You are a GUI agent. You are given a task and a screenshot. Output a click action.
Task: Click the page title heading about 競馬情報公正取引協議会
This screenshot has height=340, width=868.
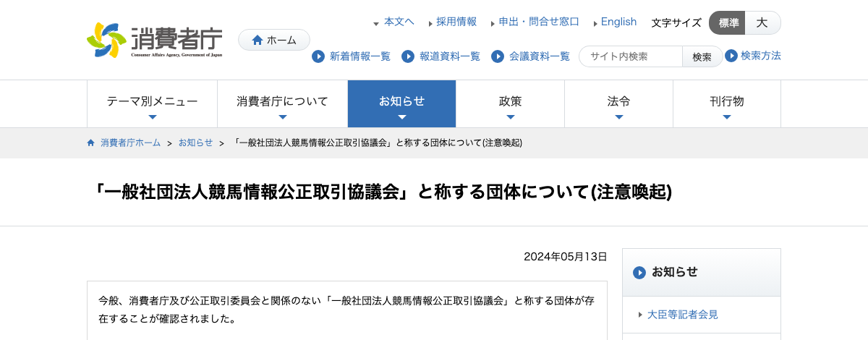click(x=383, y=192)
